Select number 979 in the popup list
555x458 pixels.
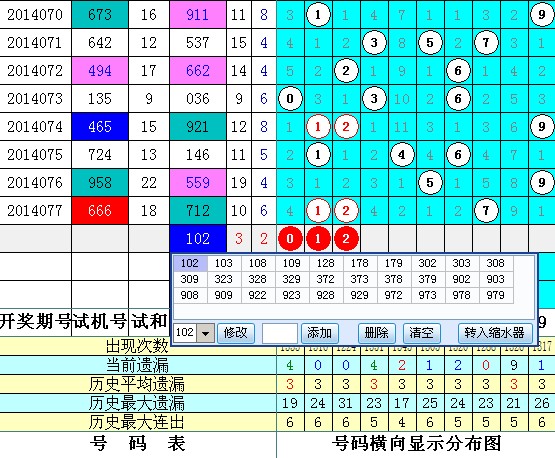(496, 294)
